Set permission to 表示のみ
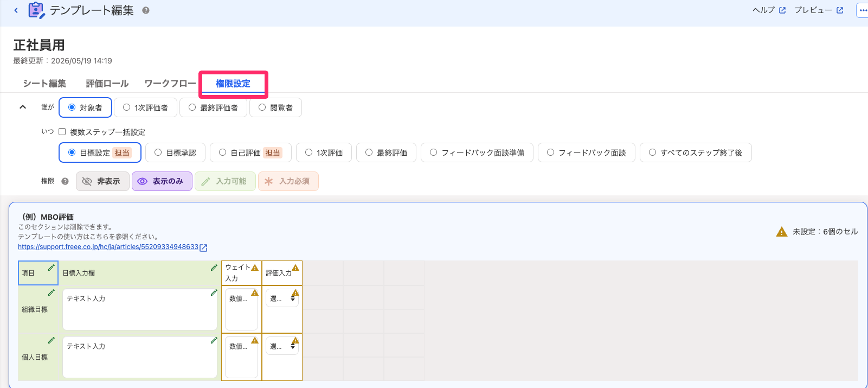The width and height of the screenshot is (868, 388). click(x=162, y=181)
